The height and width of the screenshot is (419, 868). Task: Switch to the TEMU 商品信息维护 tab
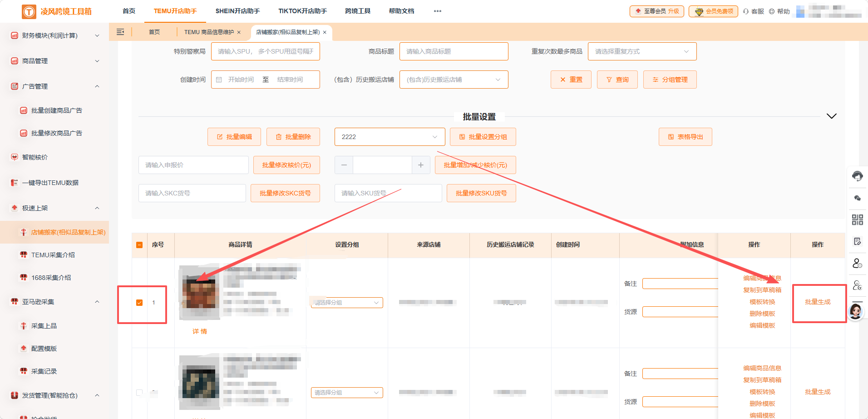coord(210,32)
